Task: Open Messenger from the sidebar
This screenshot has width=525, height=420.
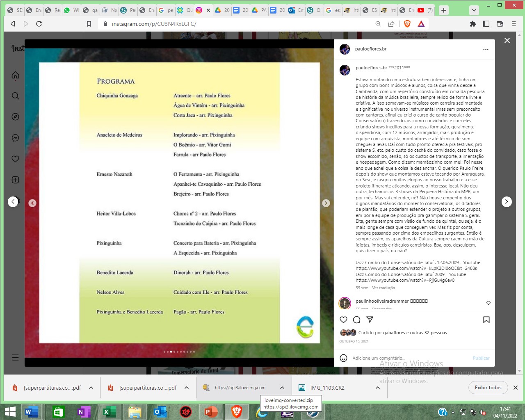Action: coord(16,138)
